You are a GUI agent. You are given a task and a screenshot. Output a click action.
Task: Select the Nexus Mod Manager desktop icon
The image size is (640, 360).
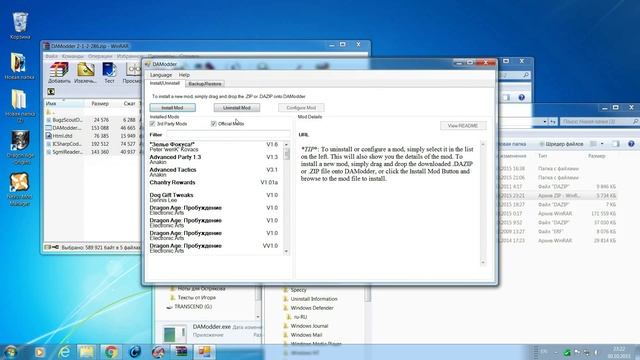19,182
